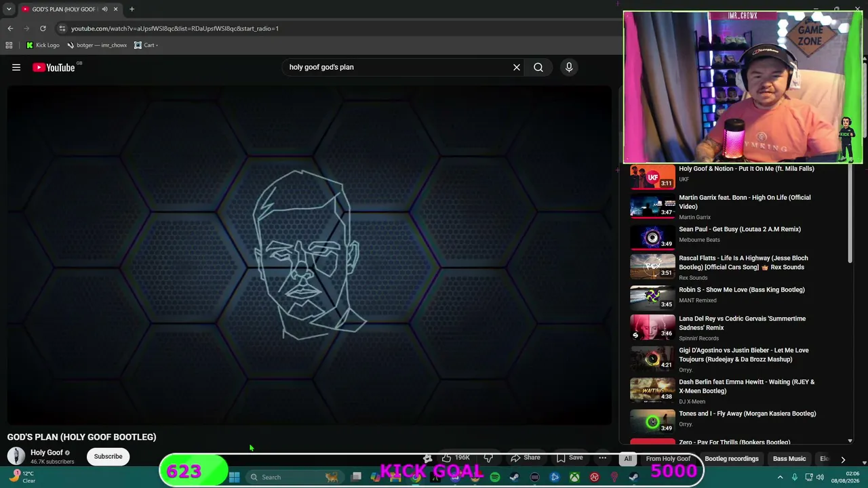Select the From Holy Goof chip

668,459
